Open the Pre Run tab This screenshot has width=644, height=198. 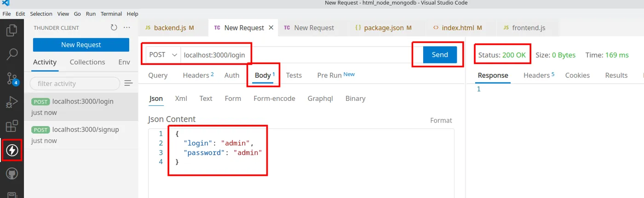tap(336, 75)
